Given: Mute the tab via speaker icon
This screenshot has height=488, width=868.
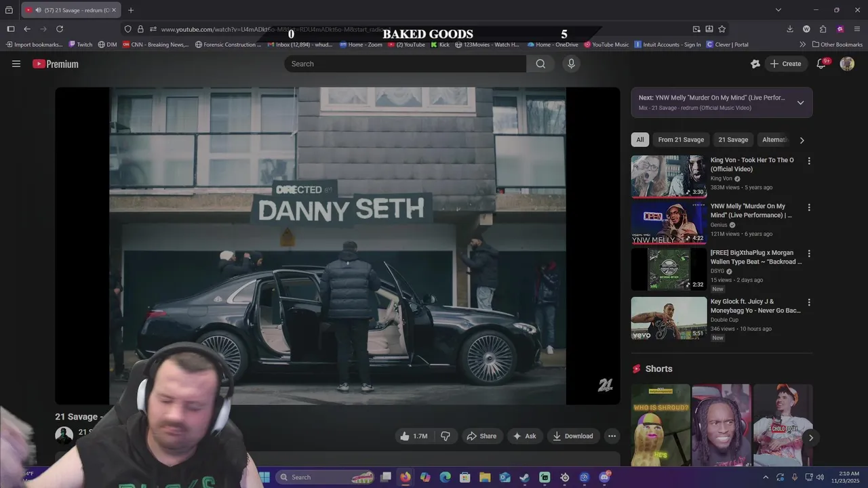Looking at the screenshot, I should [x=38, y=10].
